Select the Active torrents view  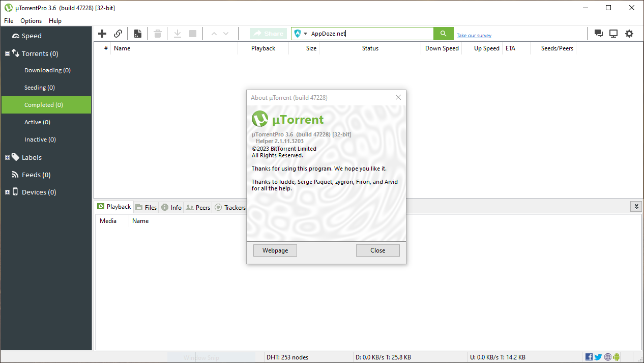[x=37, y=122]
